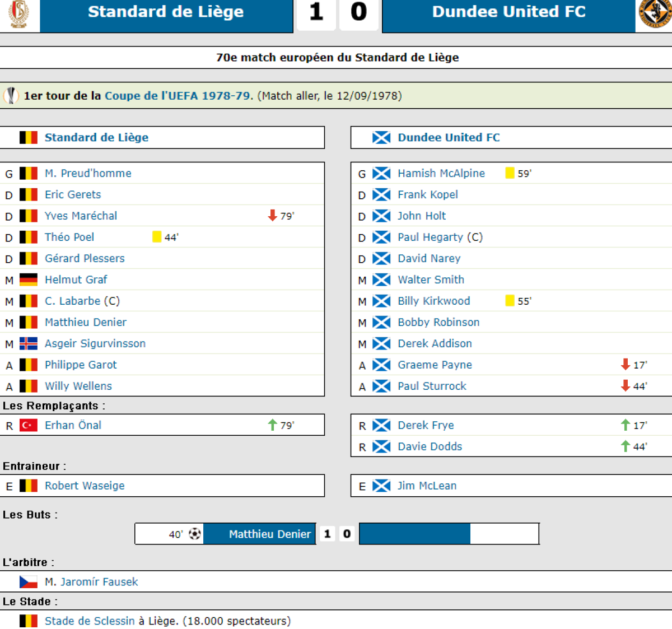Click the Standard de Liège club crest
This screenshot has height=629, width=672.
click(18, 13)
